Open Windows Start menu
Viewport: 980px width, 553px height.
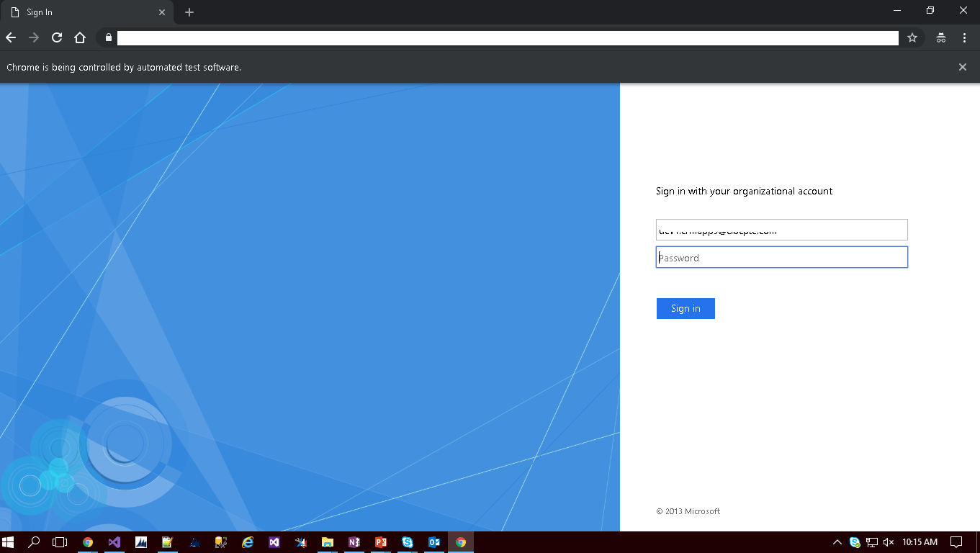click(9, 542)
